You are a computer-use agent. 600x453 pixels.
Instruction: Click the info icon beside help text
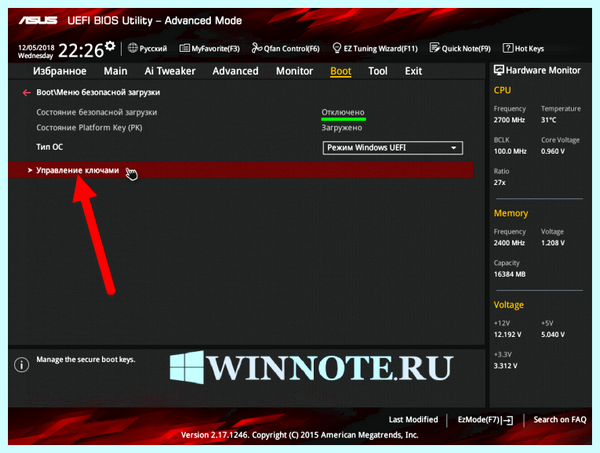pyautogui.click(x=21, y=365)
